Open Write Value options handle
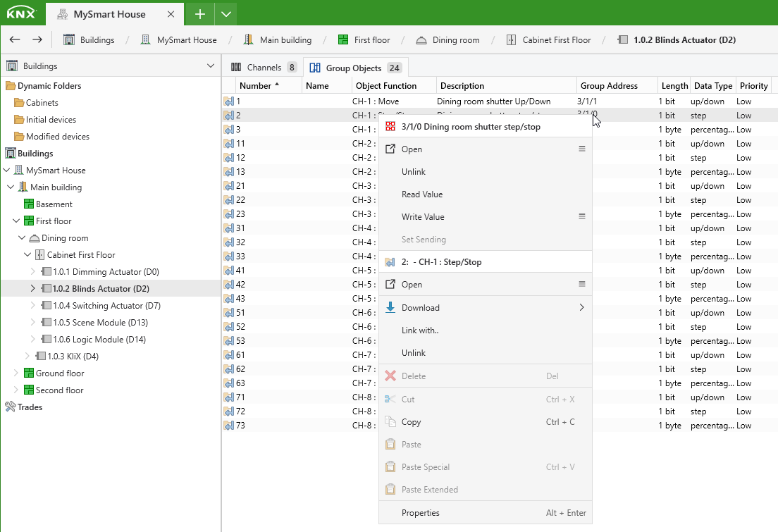 pos(582,216)
